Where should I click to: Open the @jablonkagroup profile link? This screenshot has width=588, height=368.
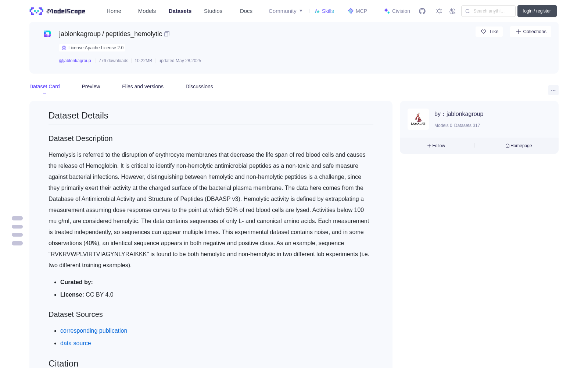75,61
